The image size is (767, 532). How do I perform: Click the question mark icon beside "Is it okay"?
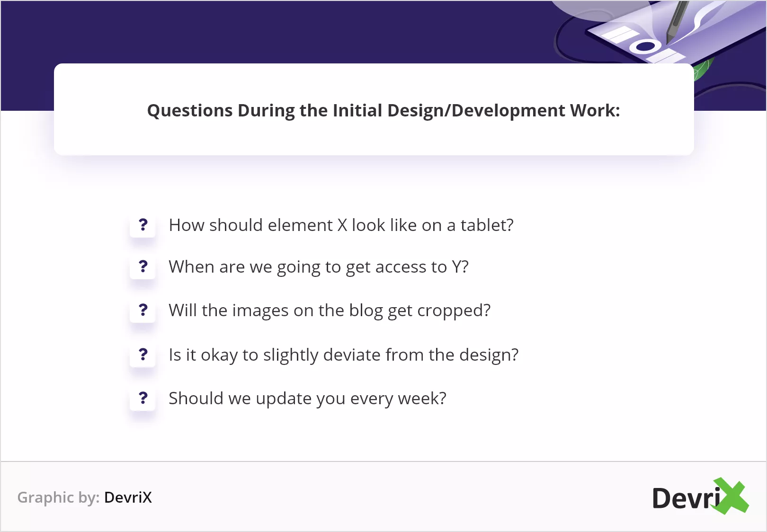143,355
